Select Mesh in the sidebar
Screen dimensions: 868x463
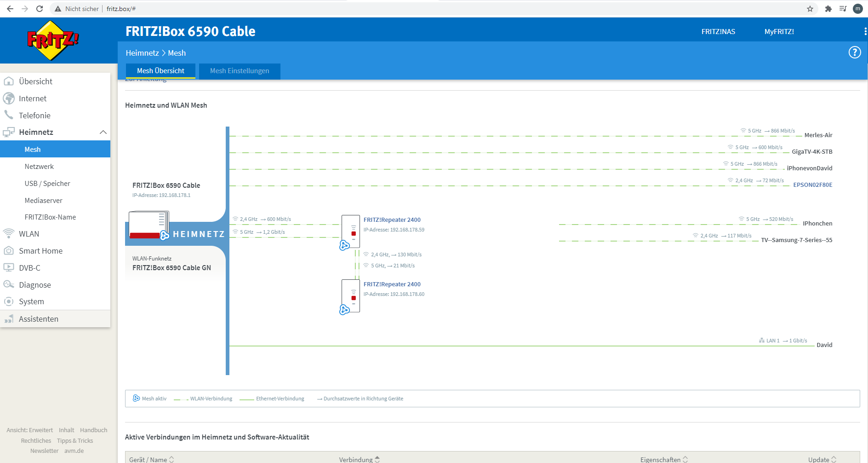(55, 149)
